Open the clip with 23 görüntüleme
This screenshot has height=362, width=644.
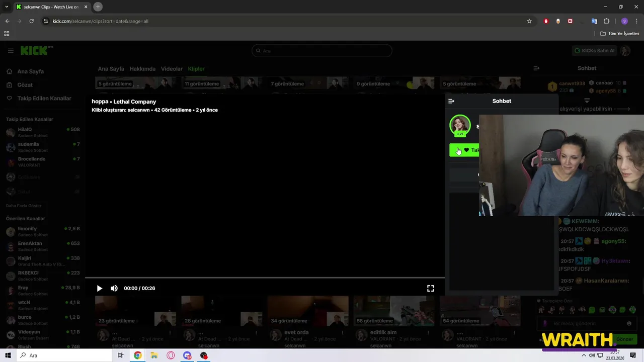click(x=135, y=311)
